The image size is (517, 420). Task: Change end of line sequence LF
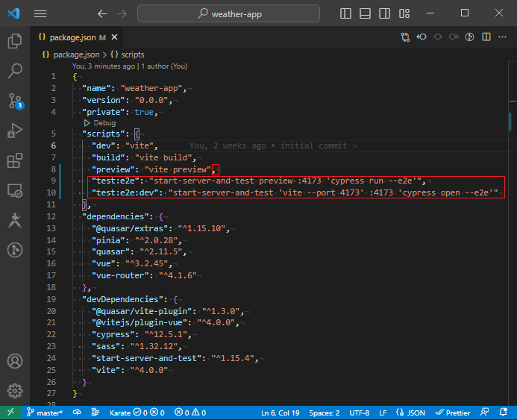pyautogui.click(x=383, y=413)
